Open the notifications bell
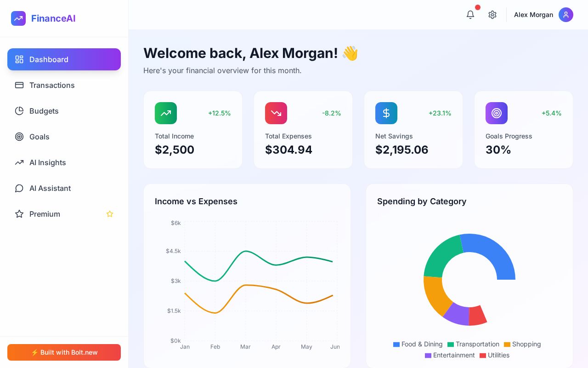This screenshot has height=368, width=588. tap(470, 15)
